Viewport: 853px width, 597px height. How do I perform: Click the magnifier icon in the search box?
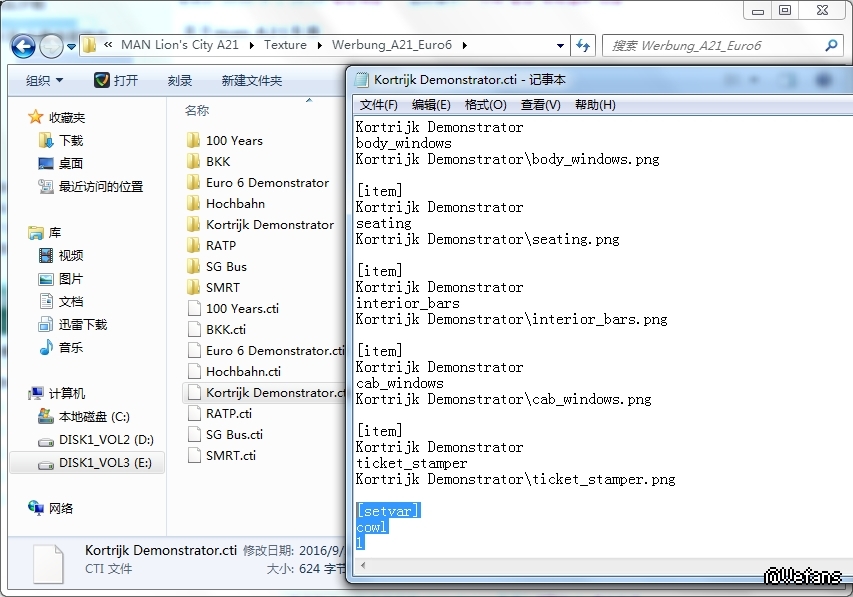click(x=831, y=46)
